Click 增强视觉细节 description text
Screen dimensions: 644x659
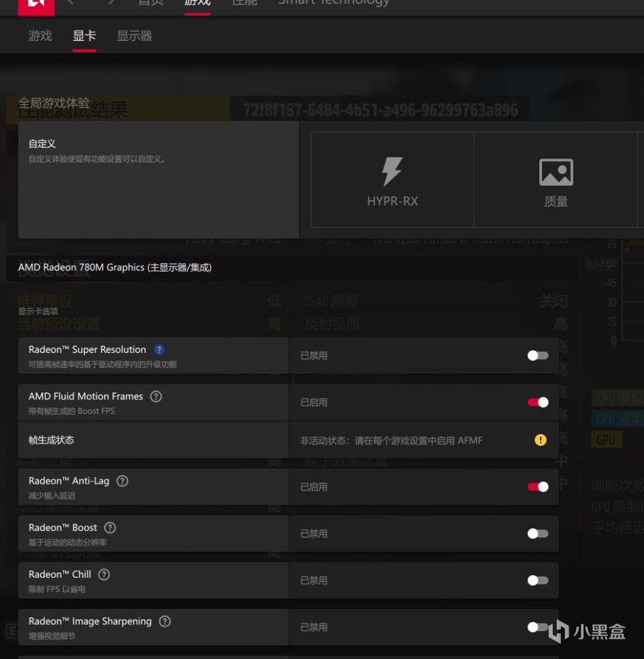click(x=52, y=636)
